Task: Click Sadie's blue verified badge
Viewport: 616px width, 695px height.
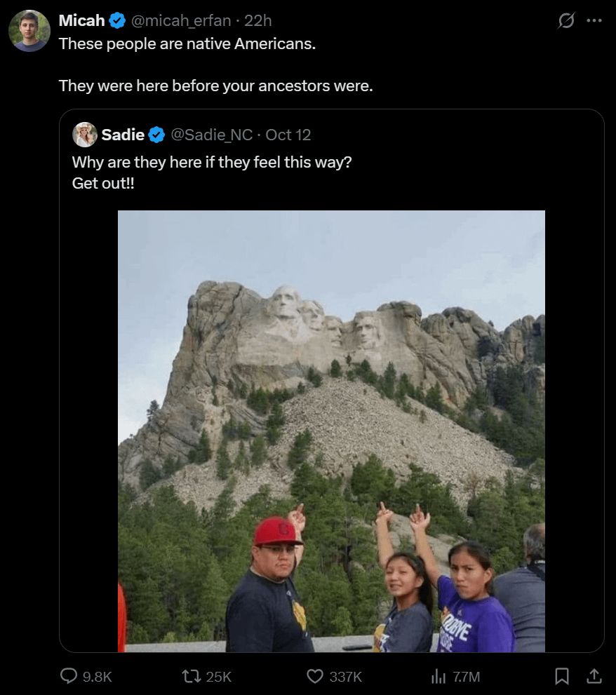Action: [x=156, y=135]
